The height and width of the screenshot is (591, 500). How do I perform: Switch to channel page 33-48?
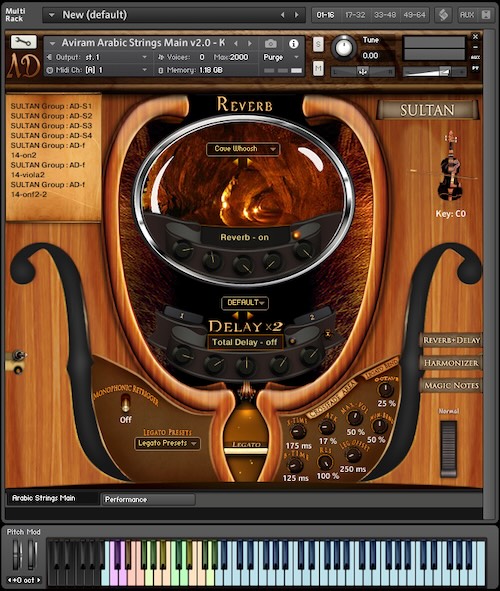pos(384,15)
